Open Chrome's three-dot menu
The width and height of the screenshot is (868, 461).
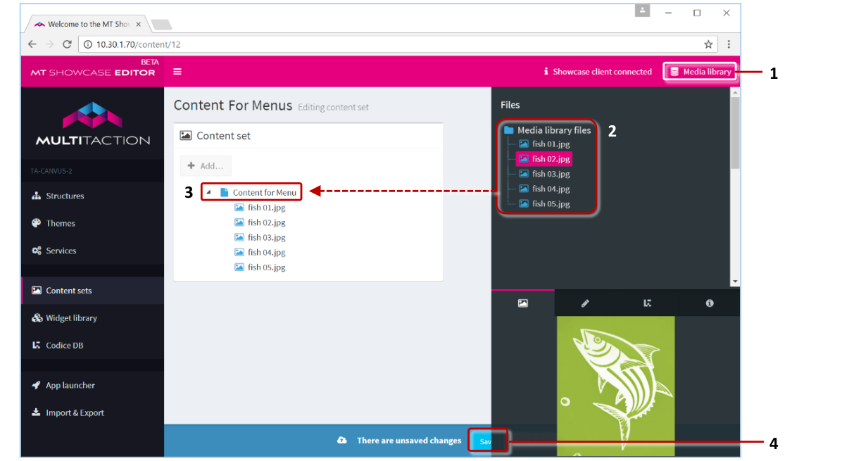(x=729, y=44)
